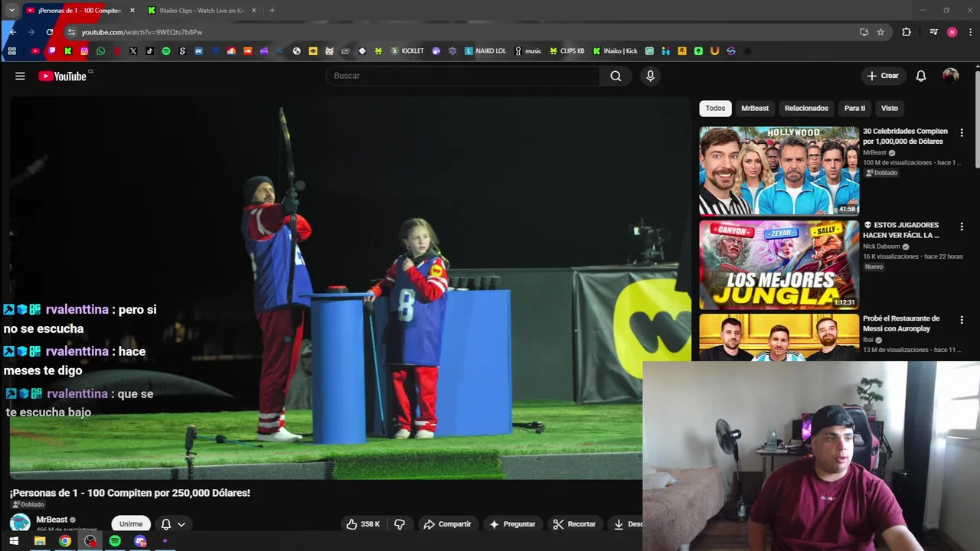Click the address bar URL
This screenshot has width=980, height=551.
click(142, 32)
